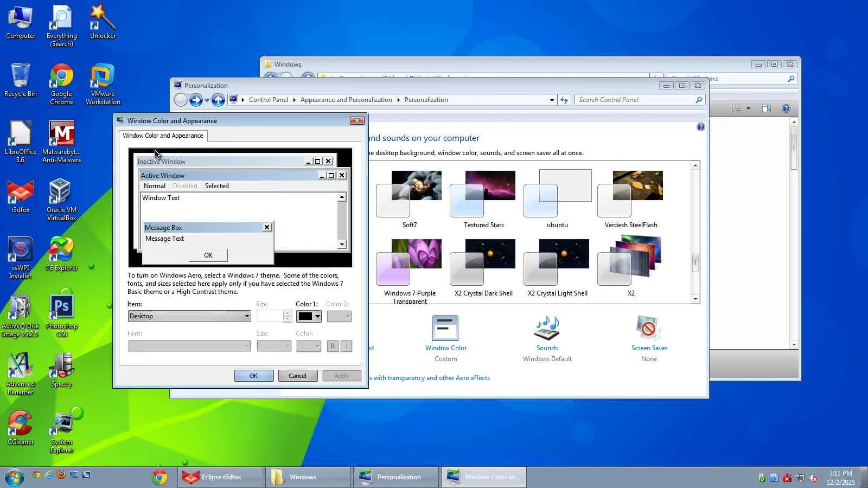The height and width of the screenshot is (488, 868).
Task: Click the Eclipse r3dfox taskbar button
Action: click(220, 477)
